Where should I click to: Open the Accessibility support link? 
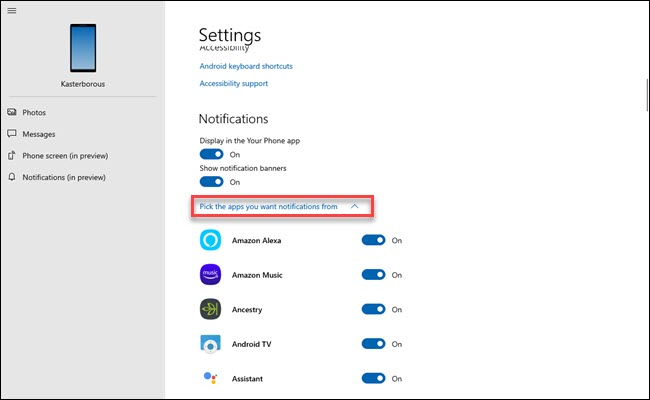coord(234,83)
